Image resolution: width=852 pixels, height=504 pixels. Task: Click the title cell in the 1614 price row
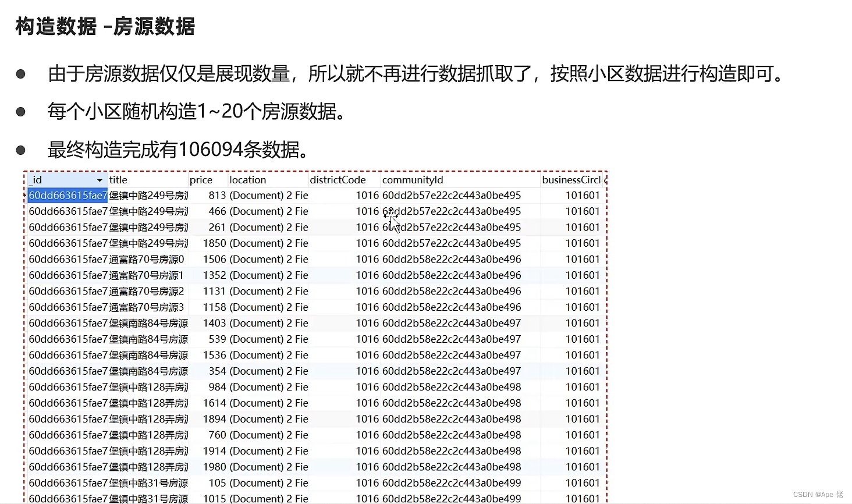coord(148,403)
